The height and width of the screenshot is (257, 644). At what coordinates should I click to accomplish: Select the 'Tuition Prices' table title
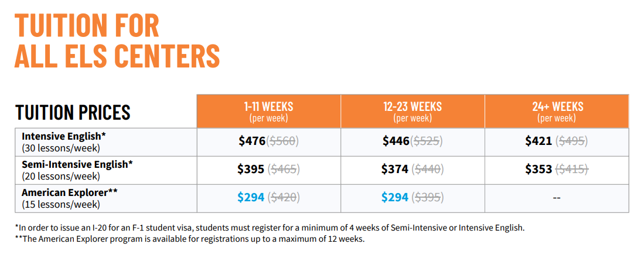(73, 112)
